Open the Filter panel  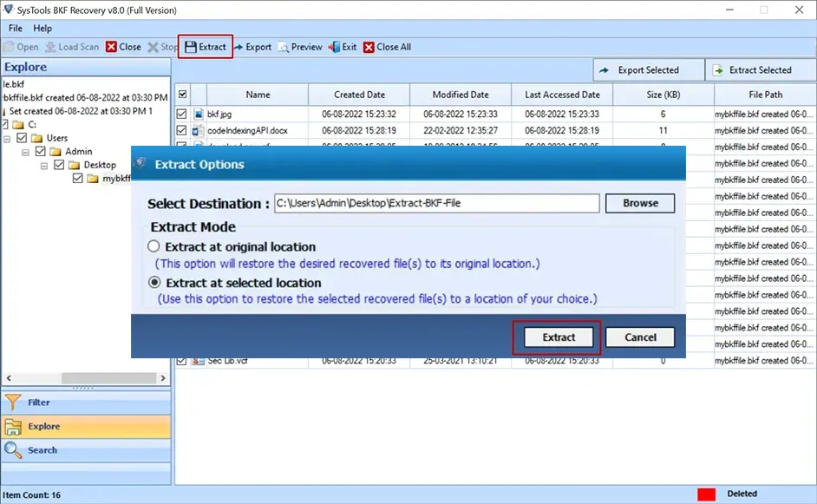pyautogui.click(x=86, y=403)
